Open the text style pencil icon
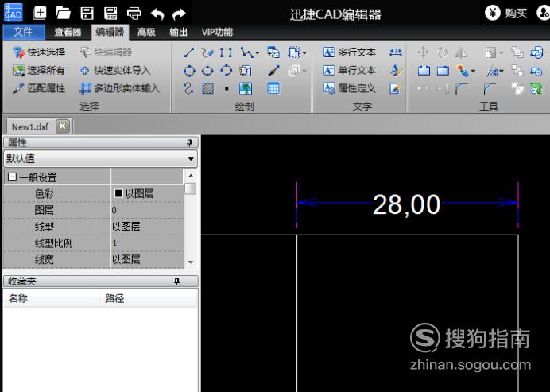Screen dimensions: 550x392 click(396, 71)
